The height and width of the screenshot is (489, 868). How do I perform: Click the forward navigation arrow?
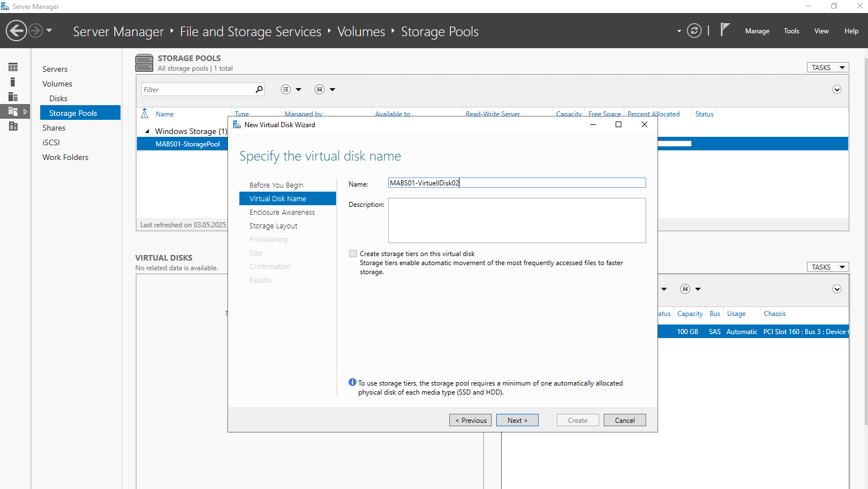coord(36,31)
